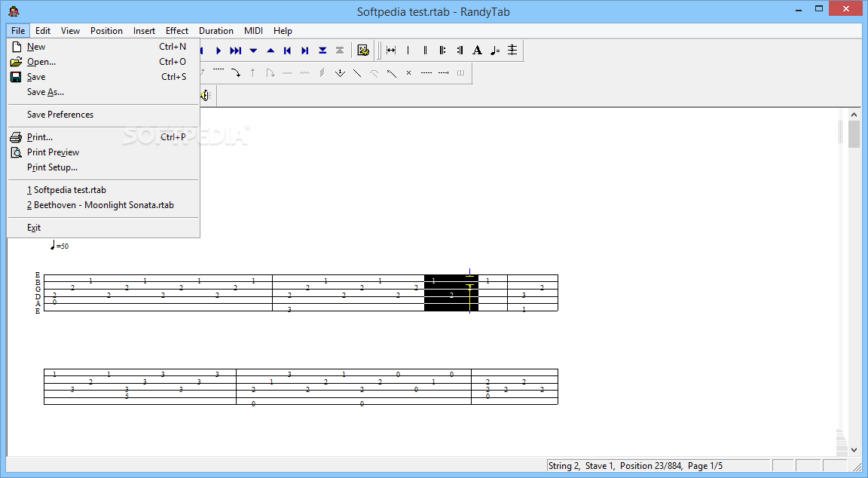Choose Open... from File menu
This screenshot has width=868, height=478.
pyautogui.click(x=103, y=62)
